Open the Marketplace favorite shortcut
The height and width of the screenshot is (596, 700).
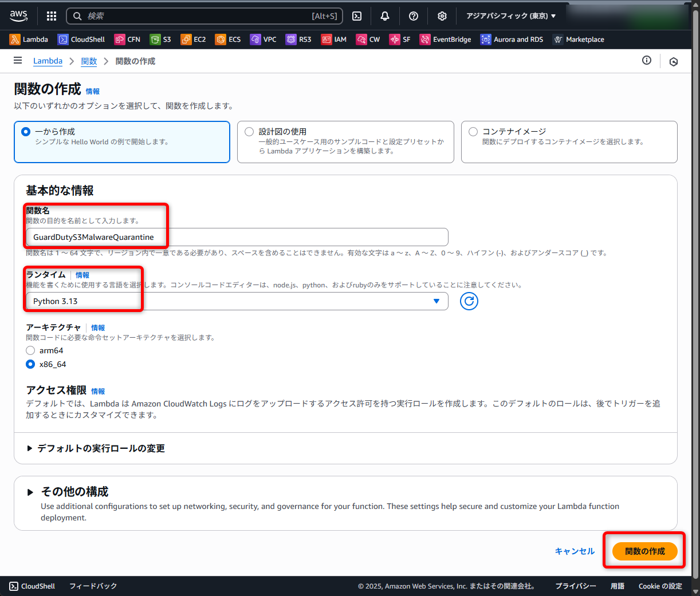tap(578, 40)
